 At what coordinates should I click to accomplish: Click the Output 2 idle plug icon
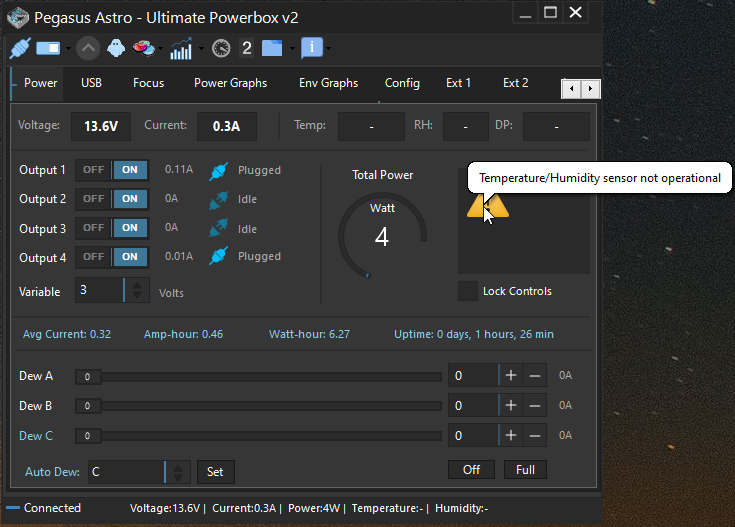[218, 200]
